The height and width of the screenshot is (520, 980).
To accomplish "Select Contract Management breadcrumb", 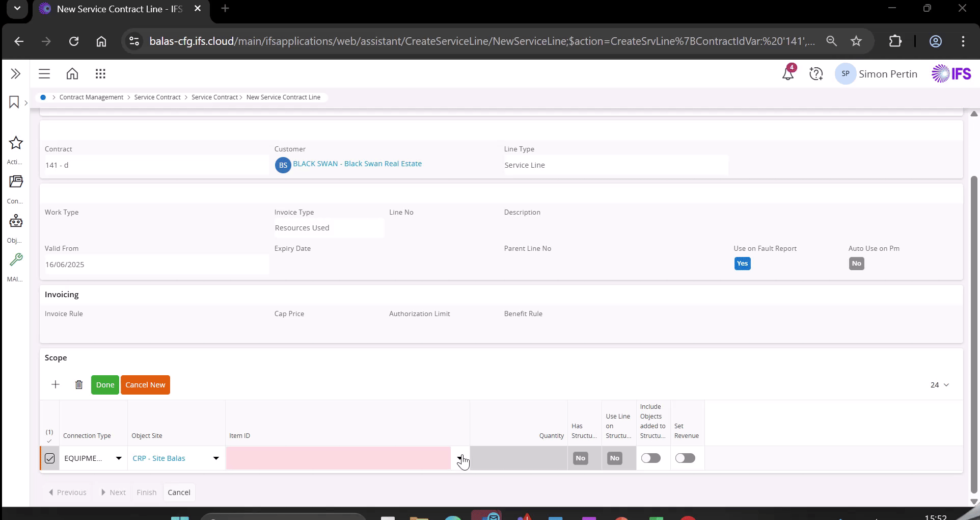I will pyautogui.click(x=91, y=97).
